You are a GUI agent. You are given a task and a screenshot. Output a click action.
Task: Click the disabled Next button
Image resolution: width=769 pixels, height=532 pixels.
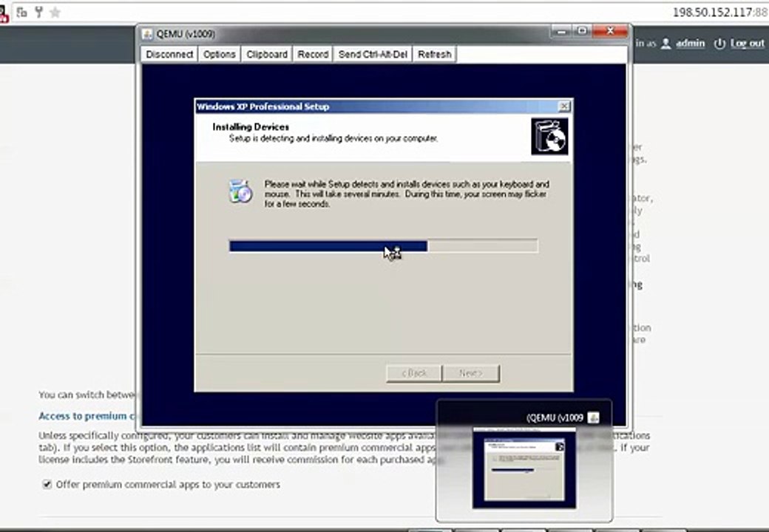471,373
